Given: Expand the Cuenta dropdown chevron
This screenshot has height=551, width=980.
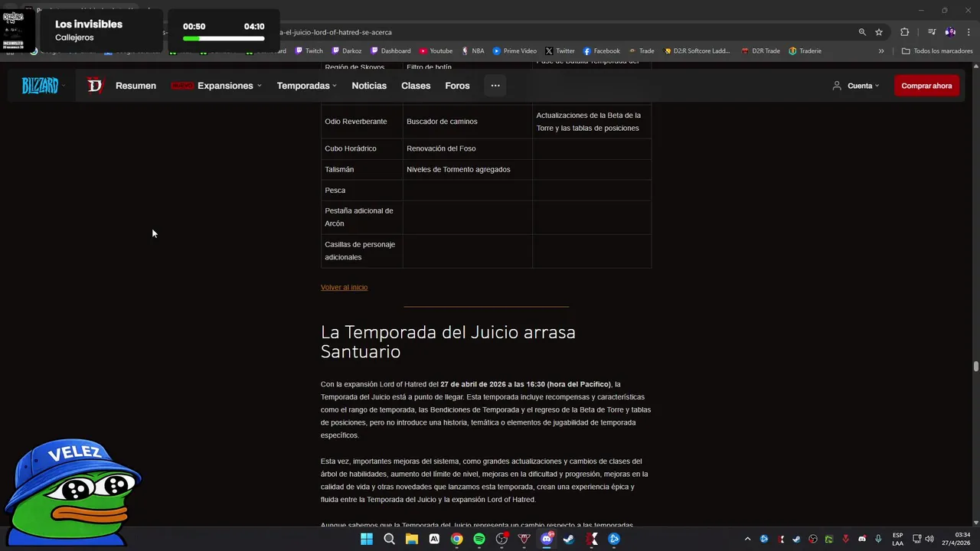Looking at the screenshot, I should point(877,86).
